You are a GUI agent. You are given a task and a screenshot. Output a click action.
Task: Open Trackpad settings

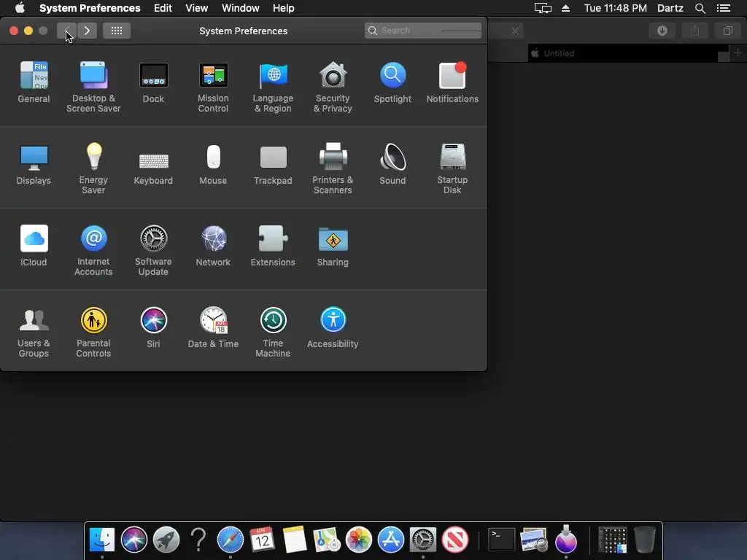coord(273,164)
